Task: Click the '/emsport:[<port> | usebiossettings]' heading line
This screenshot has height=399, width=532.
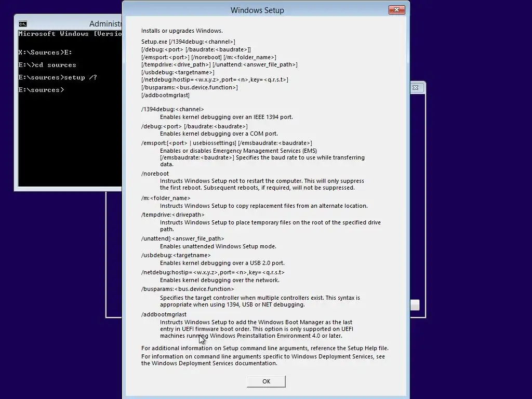Action: (227, 143)
